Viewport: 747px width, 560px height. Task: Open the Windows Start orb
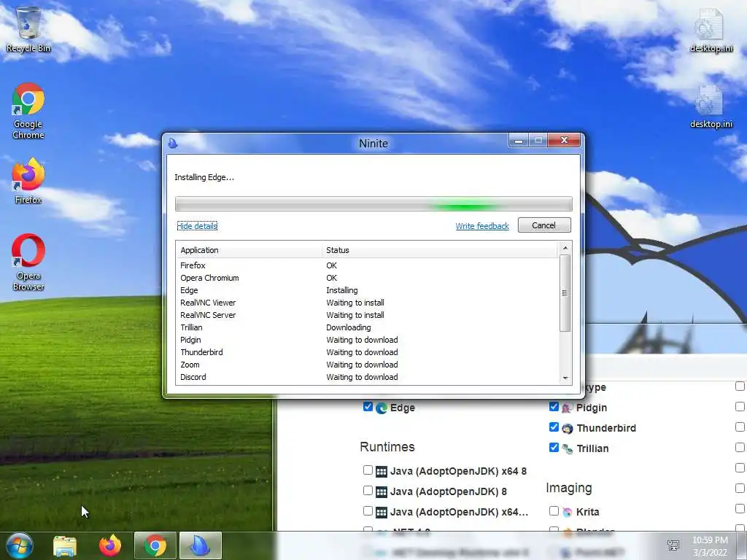(20, 545)
